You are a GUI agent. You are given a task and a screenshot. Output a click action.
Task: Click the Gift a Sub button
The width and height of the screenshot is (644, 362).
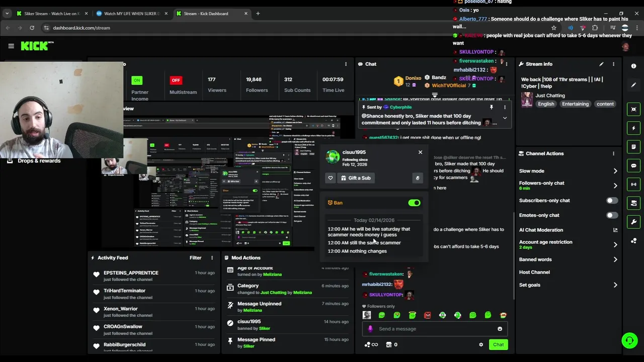tap(355, 178)
